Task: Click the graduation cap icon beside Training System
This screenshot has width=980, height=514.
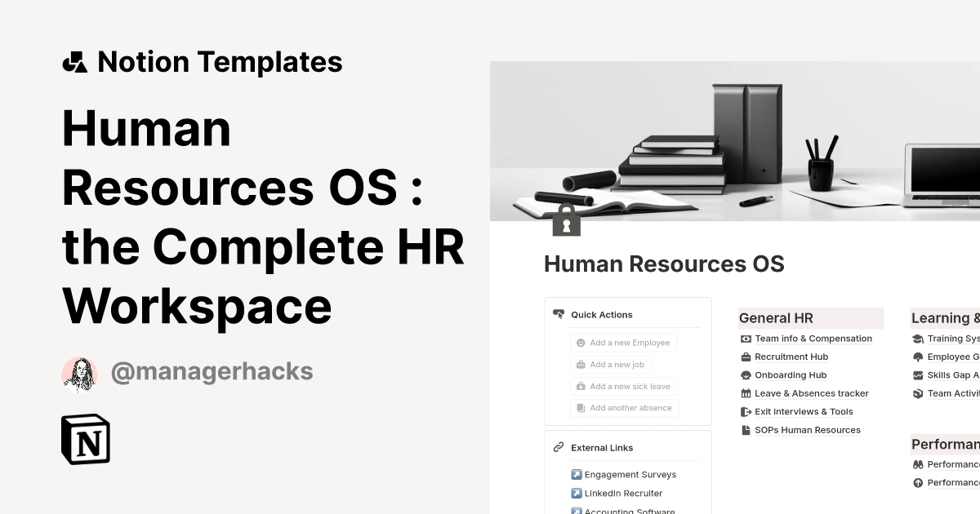Action: 919,338
